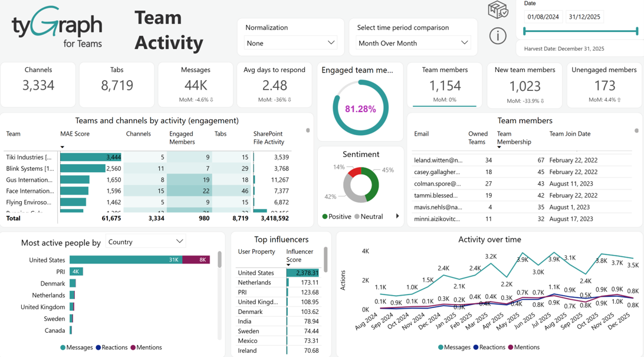Viewport: 644px width, 357px height.
Task: Click the Positive sentiment legend item
Action: point(337,217)
